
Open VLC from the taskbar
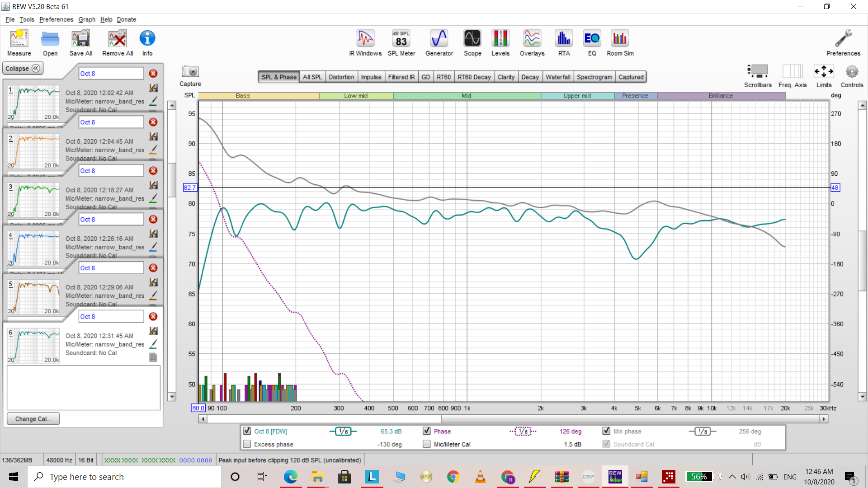coord(480,477)
